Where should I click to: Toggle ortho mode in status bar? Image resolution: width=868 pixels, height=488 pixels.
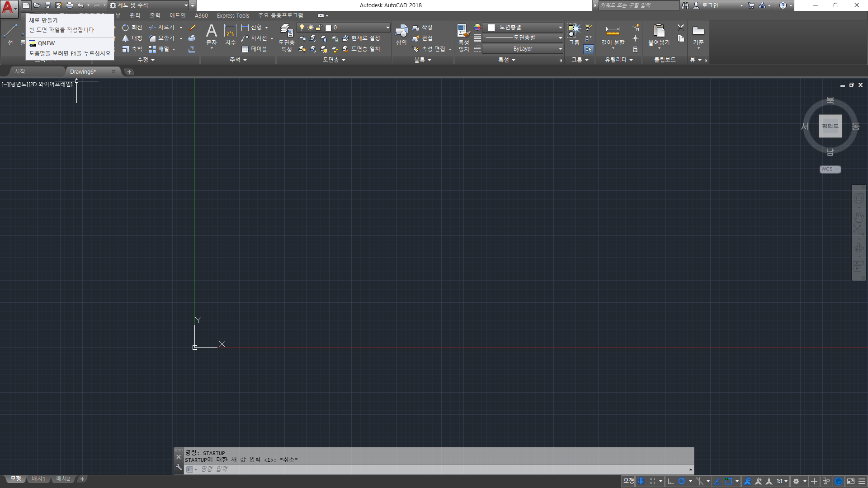(x=670, y=481)
